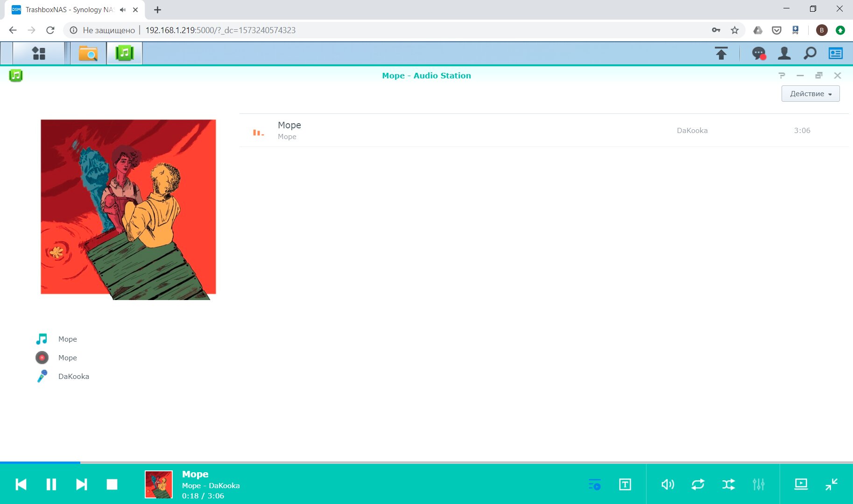853x504 pixels.
Task: Open the notifications chat bubble icon
Action: [759, 54]
